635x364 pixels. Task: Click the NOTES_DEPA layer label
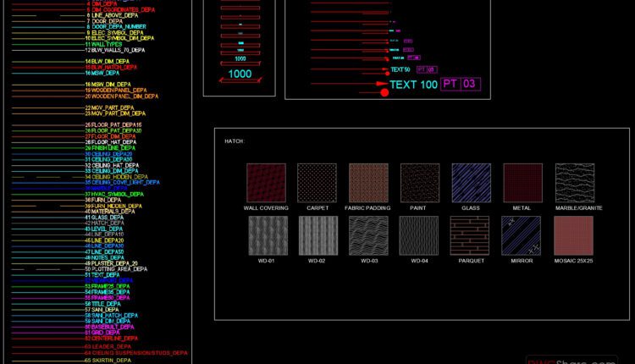108,257
